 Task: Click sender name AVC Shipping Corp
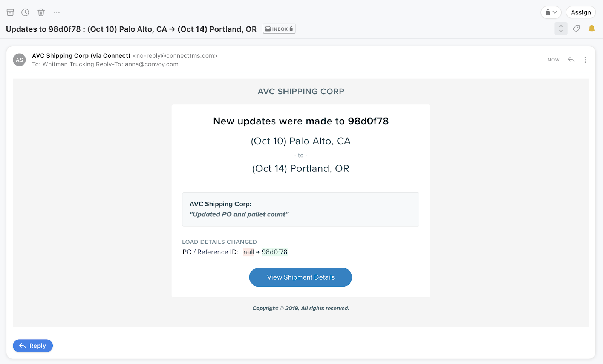[x=81, y=55]
